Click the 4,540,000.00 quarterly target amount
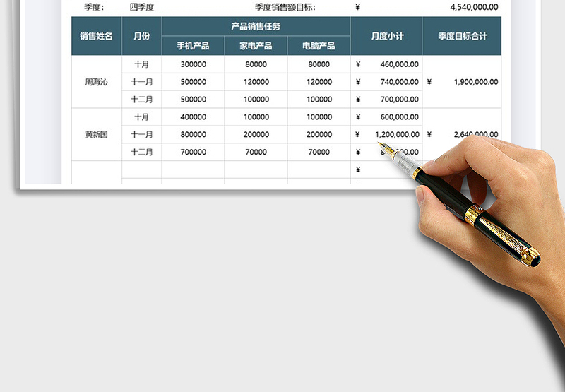The image size is (565, 392). click(474, 7)
